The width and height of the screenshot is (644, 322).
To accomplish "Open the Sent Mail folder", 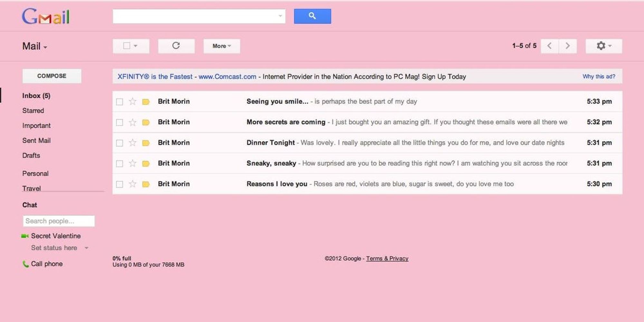I will tap(36, 140).
